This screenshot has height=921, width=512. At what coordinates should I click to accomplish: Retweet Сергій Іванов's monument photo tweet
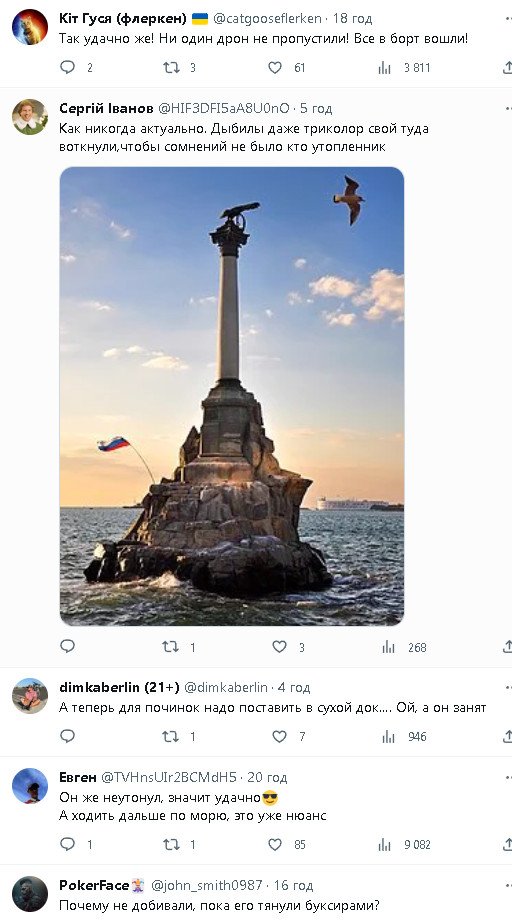pos(171,647)
